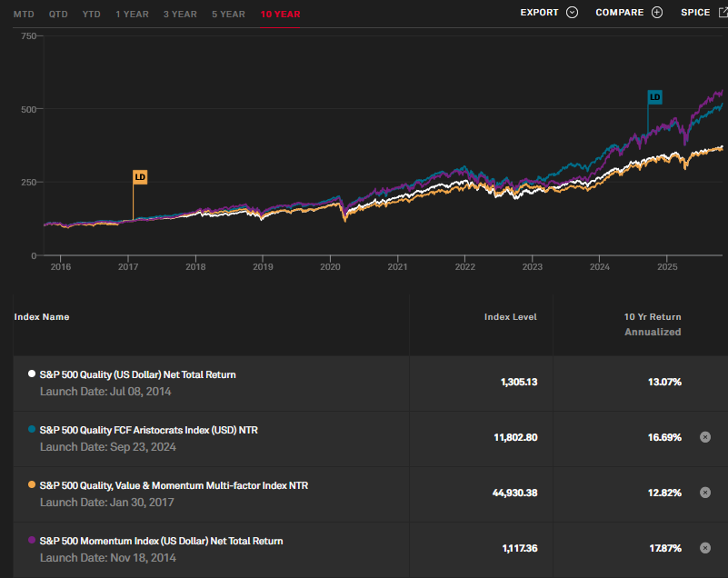The image size is (728, 578).
Task: Click orange color dot for Multi-factor index
Action: pos(32,484)
